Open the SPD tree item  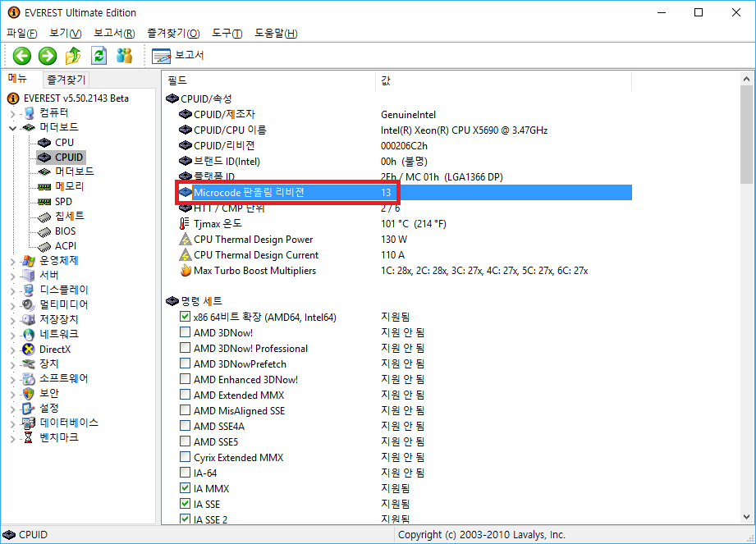pyautogui.click(x=55, y=201)
